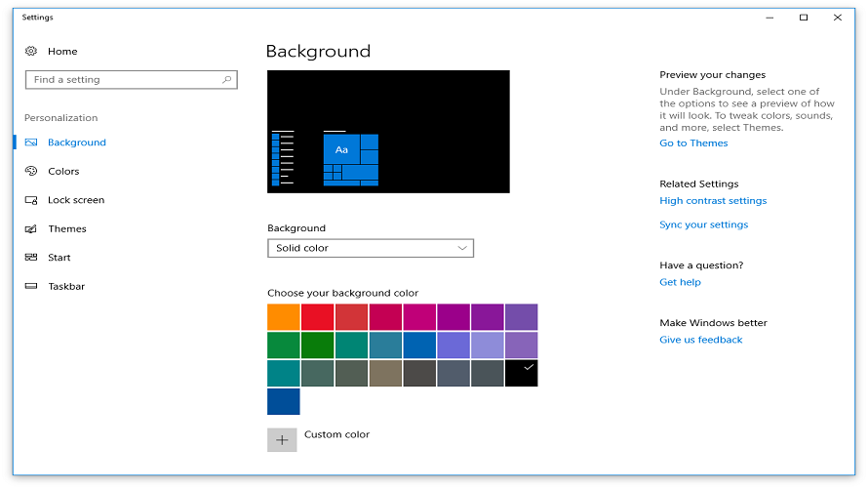Pick the bright red swatch
Image resolution: width=868 pixels, height=488 pixels.
coord(317,317)
